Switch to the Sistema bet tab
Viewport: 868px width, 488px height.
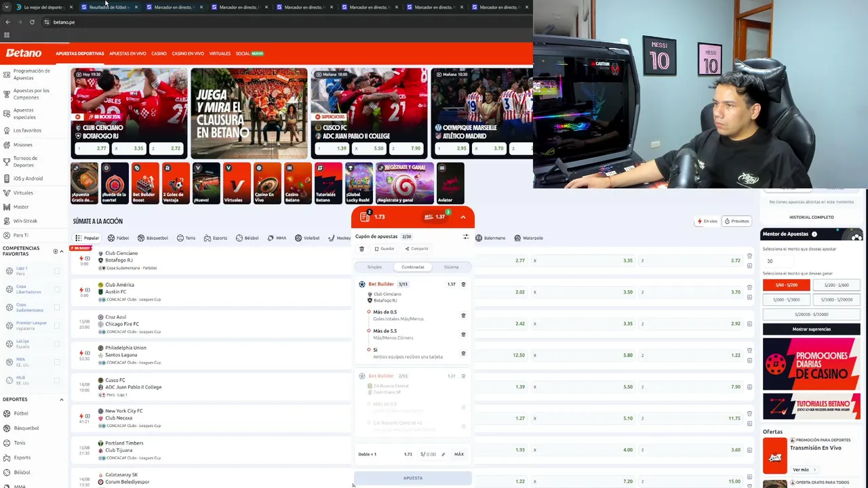[x=451, y=267]
